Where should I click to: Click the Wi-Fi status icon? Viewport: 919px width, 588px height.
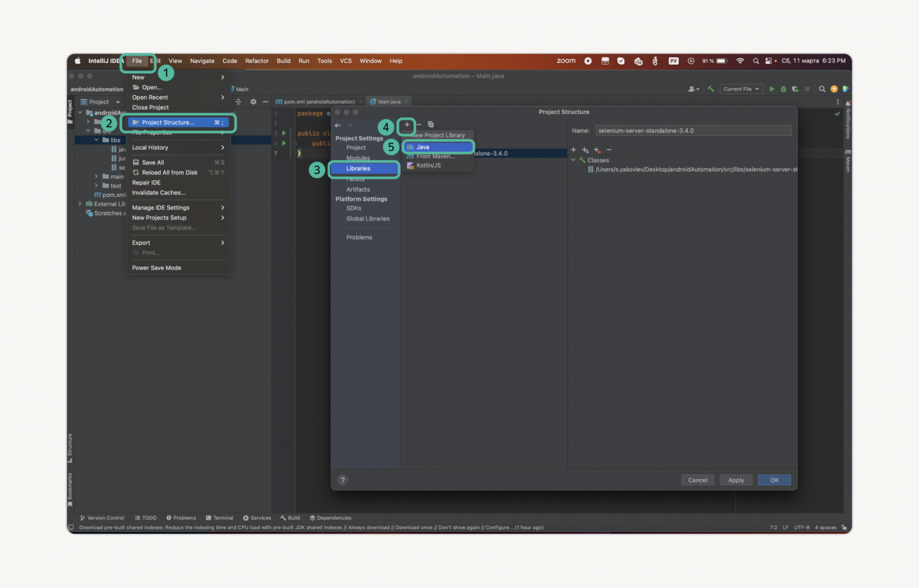741,61
